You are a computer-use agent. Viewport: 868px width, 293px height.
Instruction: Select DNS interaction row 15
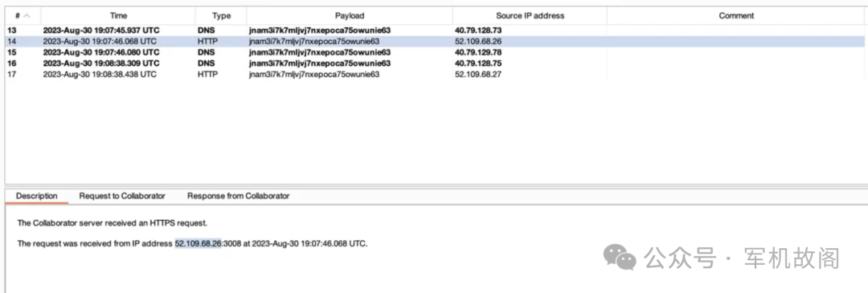pyautogui.click(x=435, y=52)
